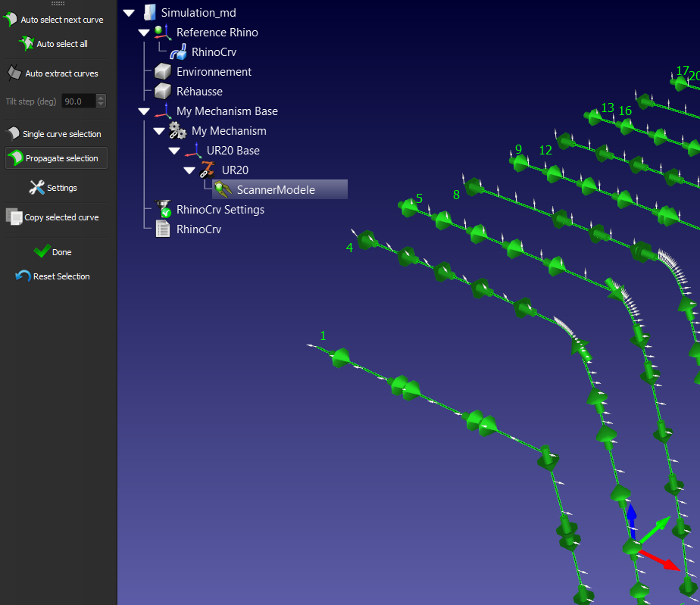The width and height of the screenshot is (700, 605).
Task: Click the UR20 robot icon in tree
Action: pos(208,170)
